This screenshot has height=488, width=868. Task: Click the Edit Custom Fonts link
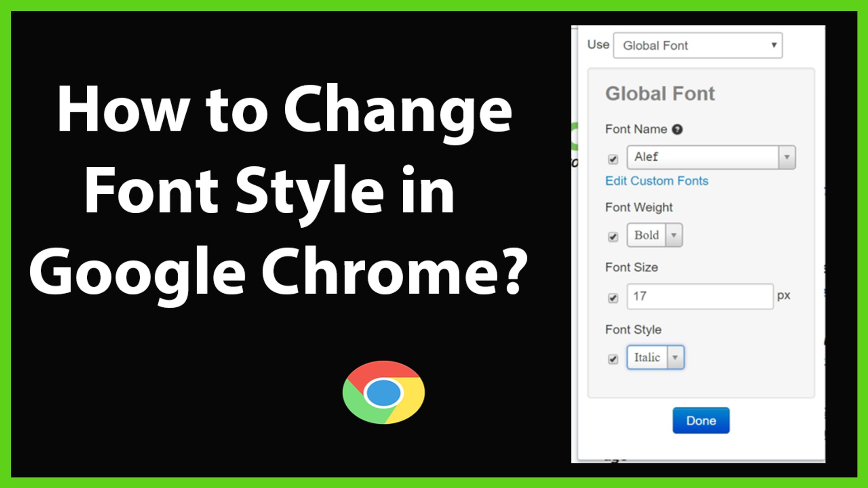[656, 181]
